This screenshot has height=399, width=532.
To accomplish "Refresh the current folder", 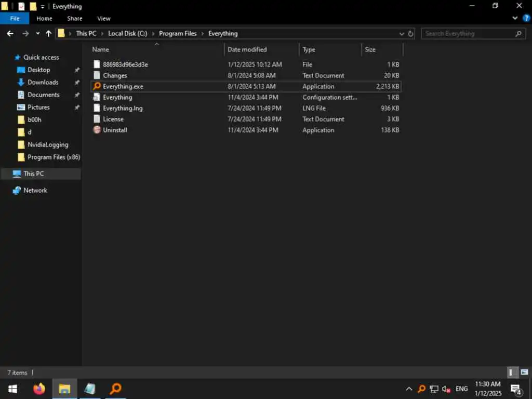I will click(410, 34).
